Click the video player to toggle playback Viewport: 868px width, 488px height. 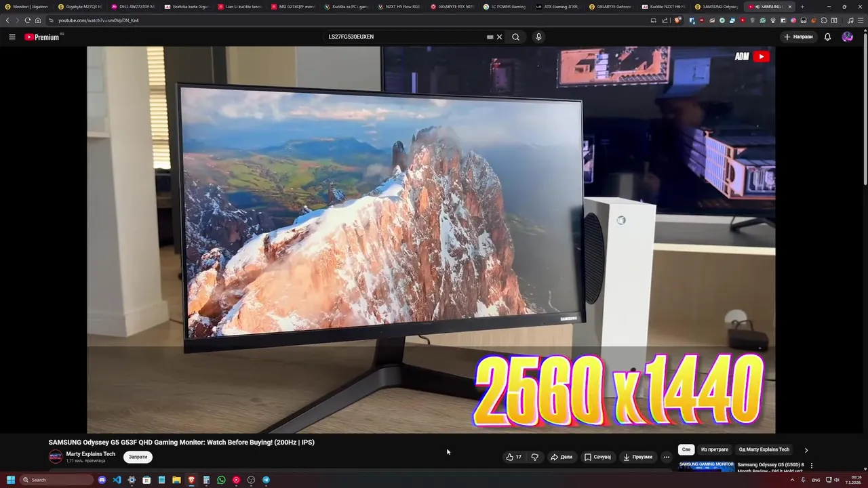coord(431,239)
